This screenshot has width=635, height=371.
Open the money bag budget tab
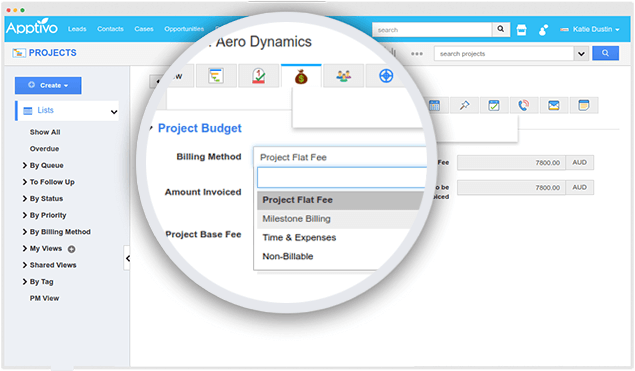point(301,76)
